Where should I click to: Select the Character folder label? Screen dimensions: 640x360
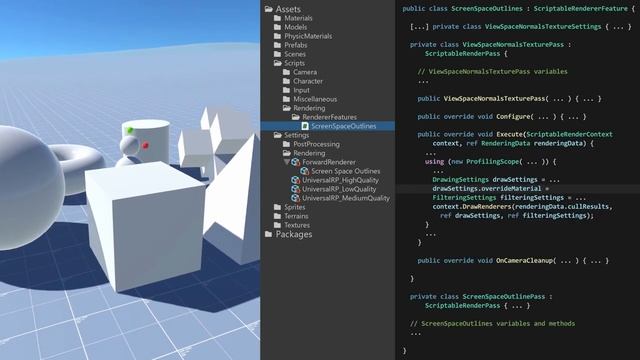[308, 81]
